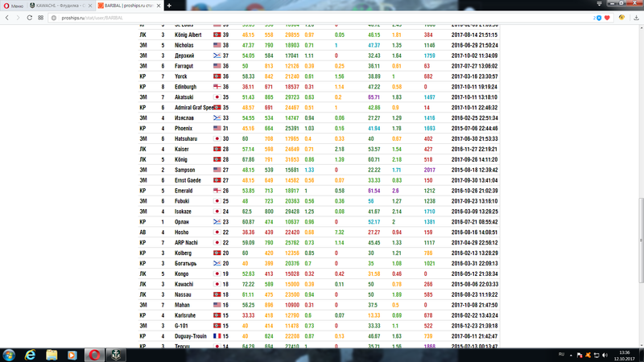The height and width of the screenshot is (362, 644).
Task: Open Opera from the taskbar
Action: click(x=93, y=354)
